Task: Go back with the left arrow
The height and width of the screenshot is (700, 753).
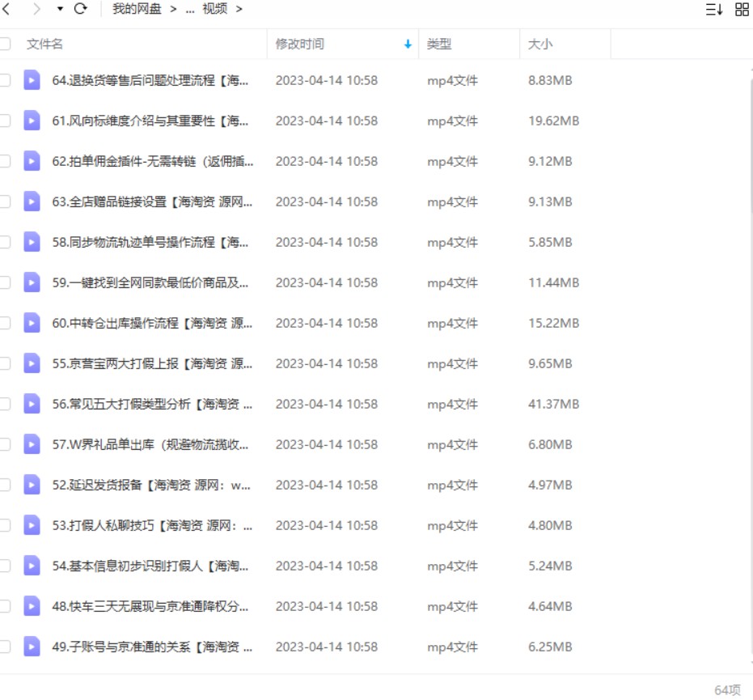Action: tap(6, 9)
